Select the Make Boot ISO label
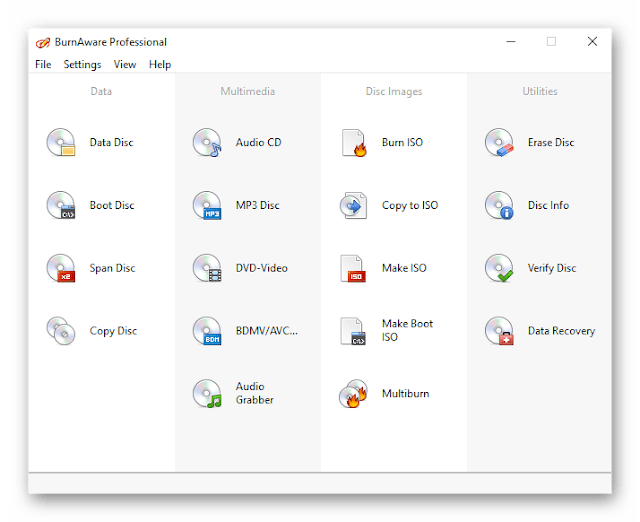 [x=407, y=330]
